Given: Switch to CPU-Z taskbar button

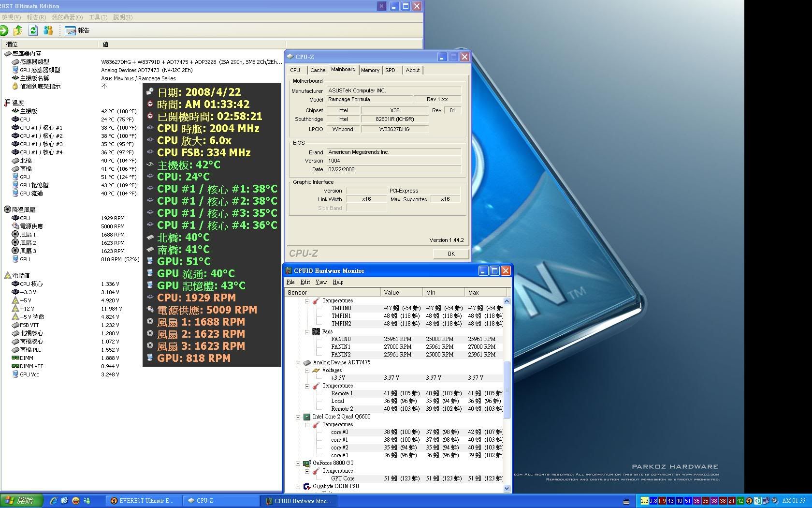Looking at the screenshot, I should tap(221, 501).
